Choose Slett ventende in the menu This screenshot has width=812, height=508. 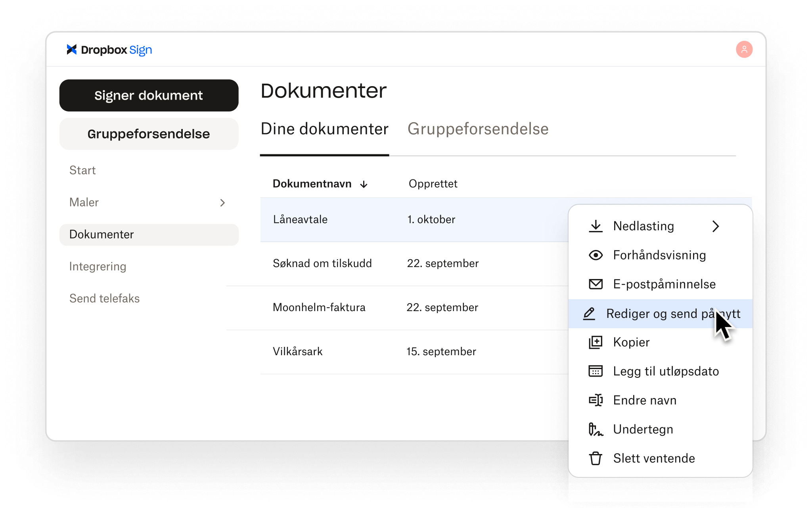coord(660,458)
